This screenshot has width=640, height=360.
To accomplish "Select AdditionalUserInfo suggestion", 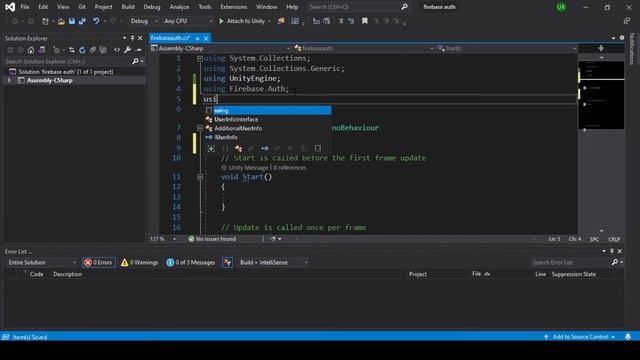I will pyautogui.click(x=268, y=128).
